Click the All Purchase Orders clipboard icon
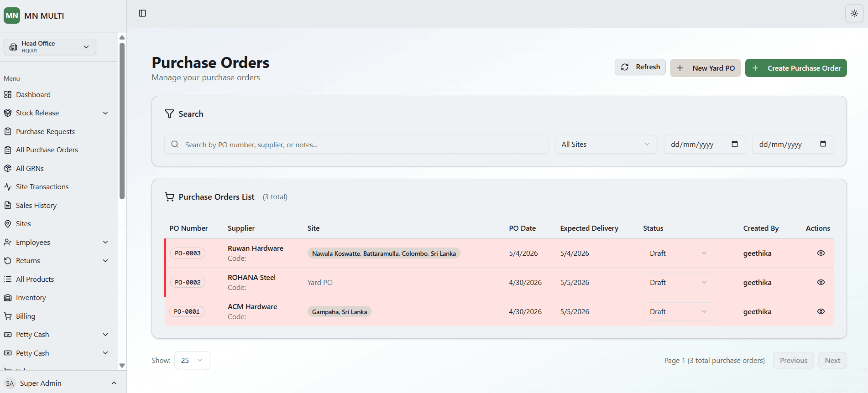This screenshot has height=393, width=868. [x=8, y=150]
